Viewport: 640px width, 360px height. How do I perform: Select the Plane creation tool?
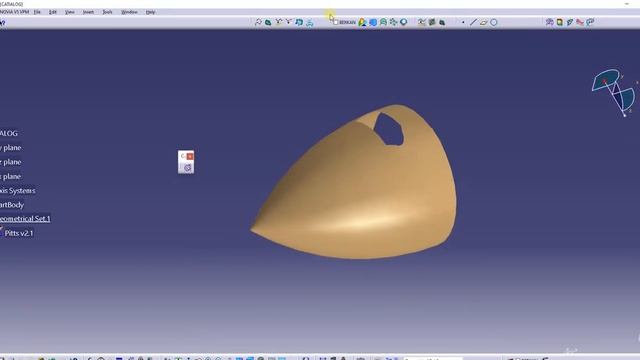484,22
